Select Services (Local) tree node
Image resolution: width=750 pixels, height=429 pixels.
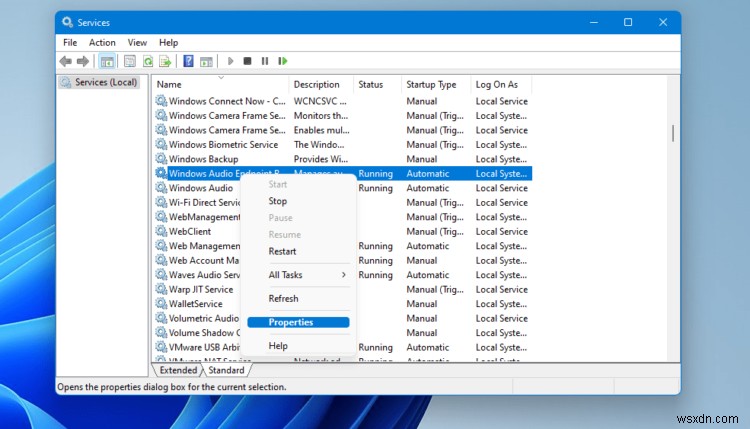pos(99,82)
